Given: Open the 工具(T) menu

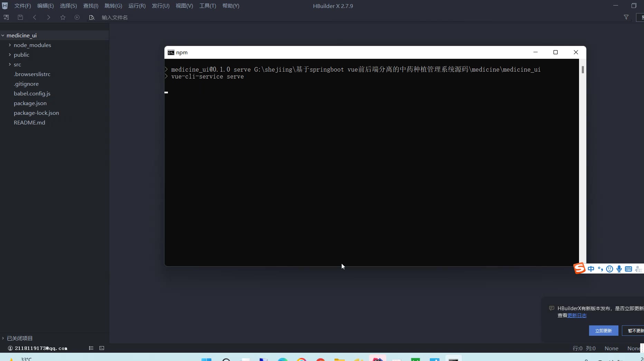Looking at the screenshot, I should [x=208, y=6].
